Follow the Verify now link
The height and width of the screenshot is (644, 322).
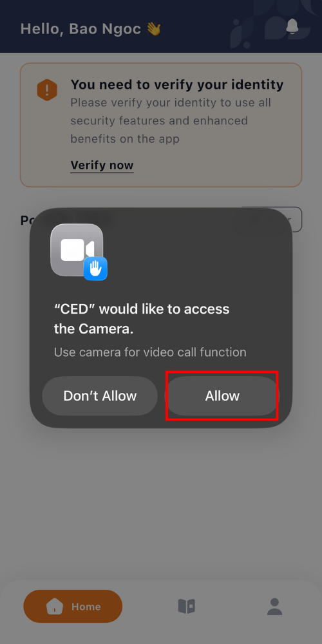(102, 166)
